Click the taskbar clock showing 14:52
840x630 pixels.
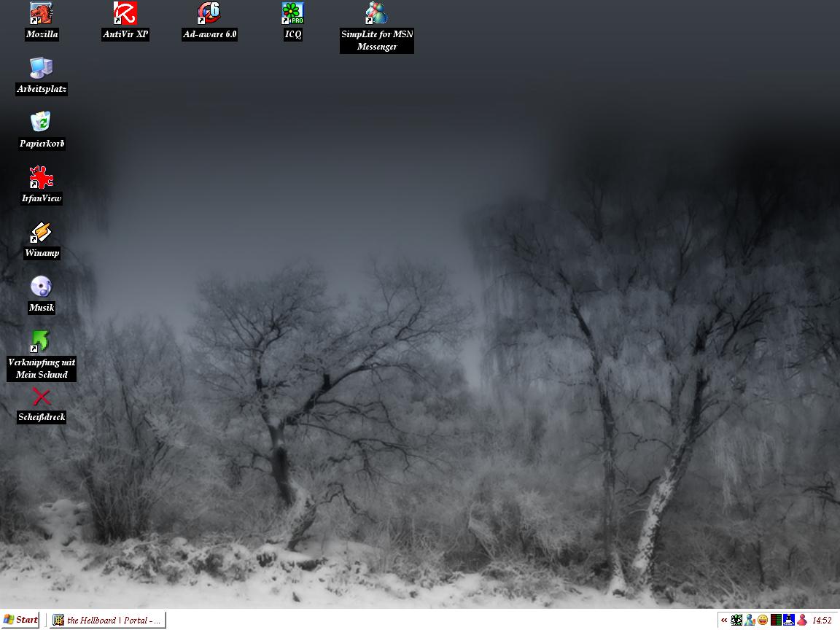click(822, 621)
